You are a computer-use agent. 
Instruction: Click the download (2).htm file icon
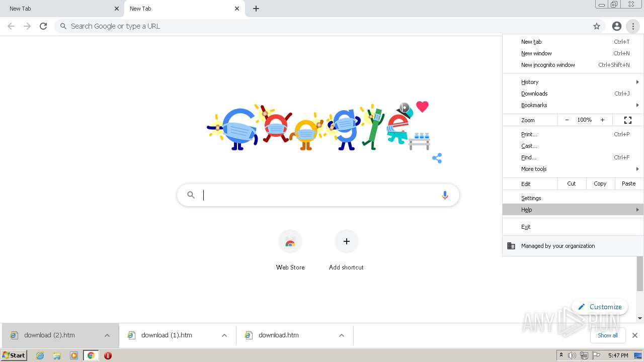point(14,335)
